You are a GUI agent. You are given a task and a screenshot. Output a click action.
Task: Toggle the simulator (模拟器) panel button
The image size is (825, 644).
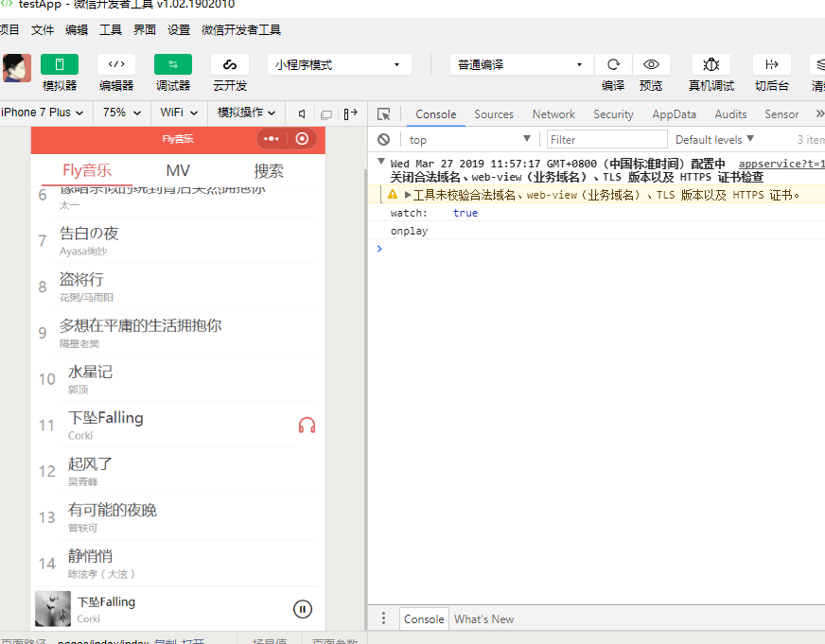coord(60,64)
